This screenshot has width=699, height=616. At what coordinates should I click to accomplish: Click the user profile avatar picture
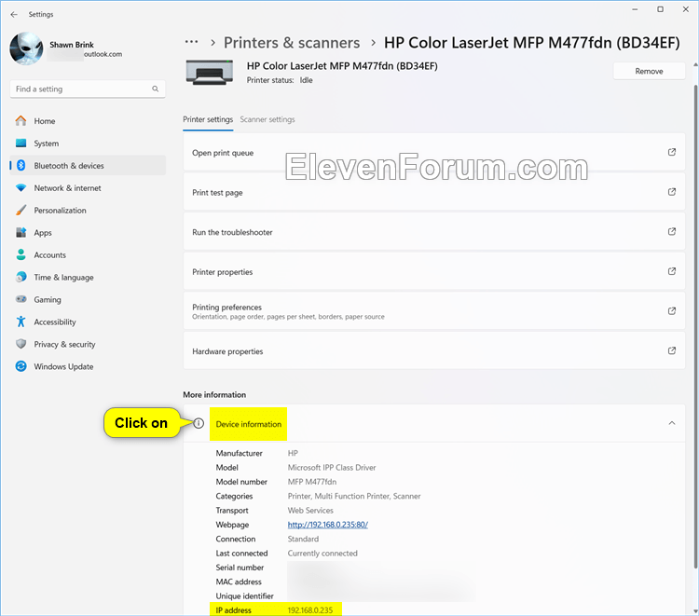coord(26,48)
